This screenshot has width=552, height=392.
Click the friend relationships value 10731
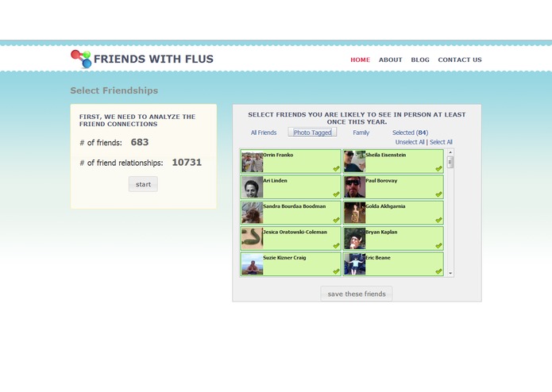(x=187, y=163)
